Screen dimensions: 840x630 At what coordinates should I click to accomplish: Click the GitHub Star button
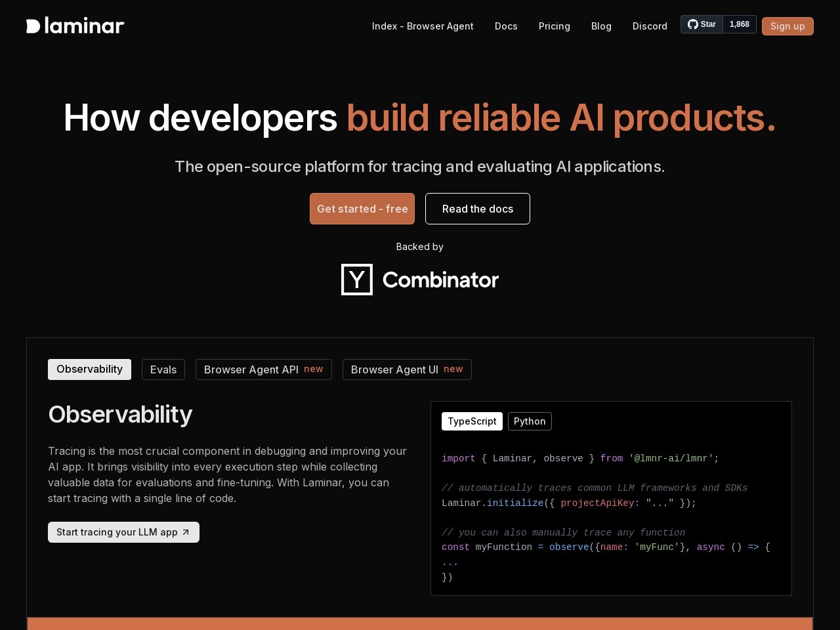(702, 24)
